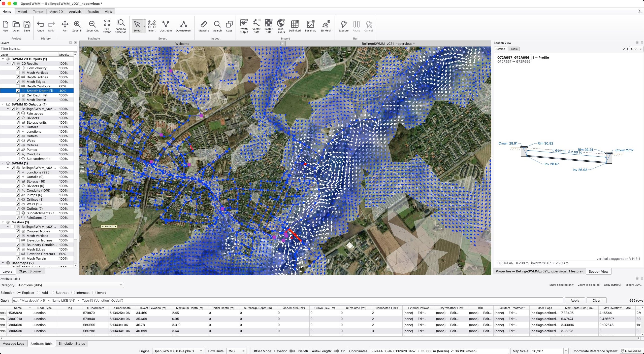Screen dimensions: 644x354
Task: Collapse the Basemaps (2) group
Action: point(3,263)
